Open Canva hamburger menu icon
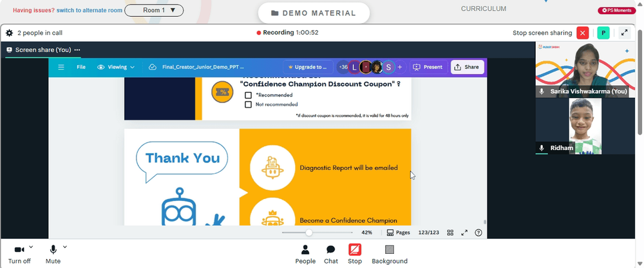Viewport: 644px width, 268px height. click(x=61, y=67)
